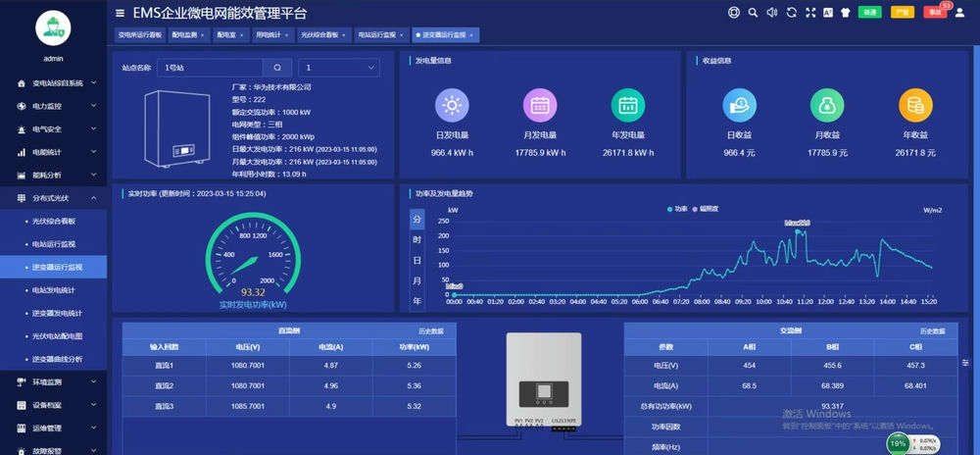Open the theme skin shirt icon

(x=845, y=13)
